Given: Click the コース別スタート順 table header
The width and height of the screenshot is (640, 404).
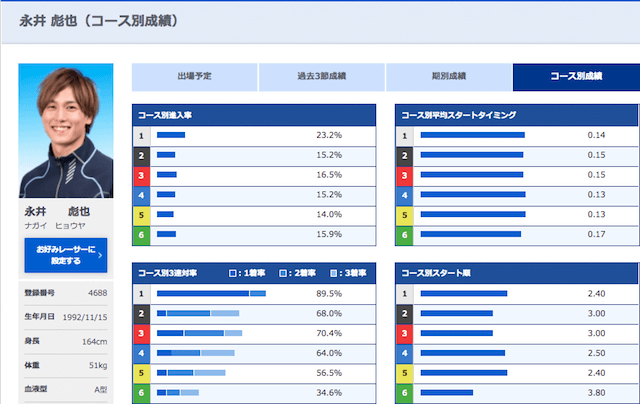Looking at the screenshot, I should coord(516,273).
